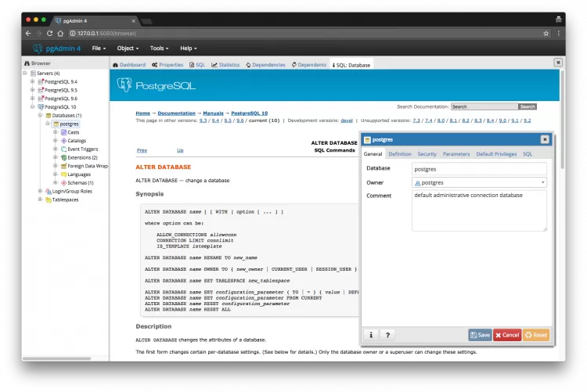
Task: Open the Definition tab in the dialog
Action: 400,154
